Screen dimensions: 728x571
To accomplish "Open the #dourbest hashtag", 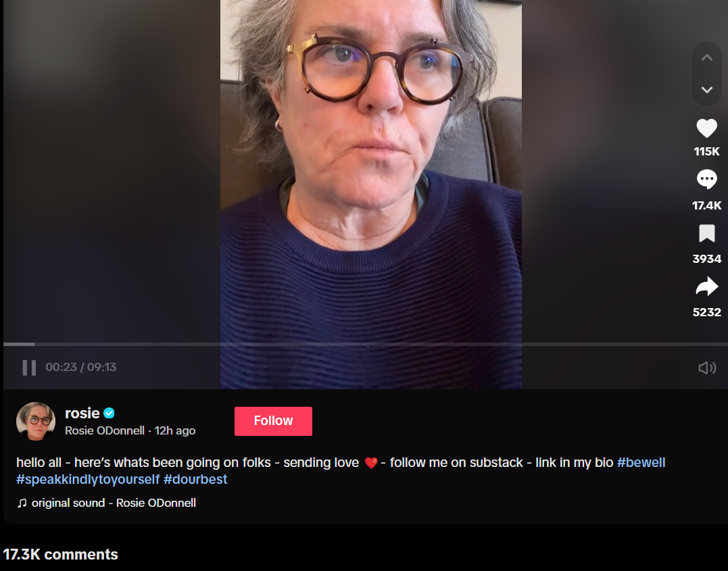I will click(195, 479).
